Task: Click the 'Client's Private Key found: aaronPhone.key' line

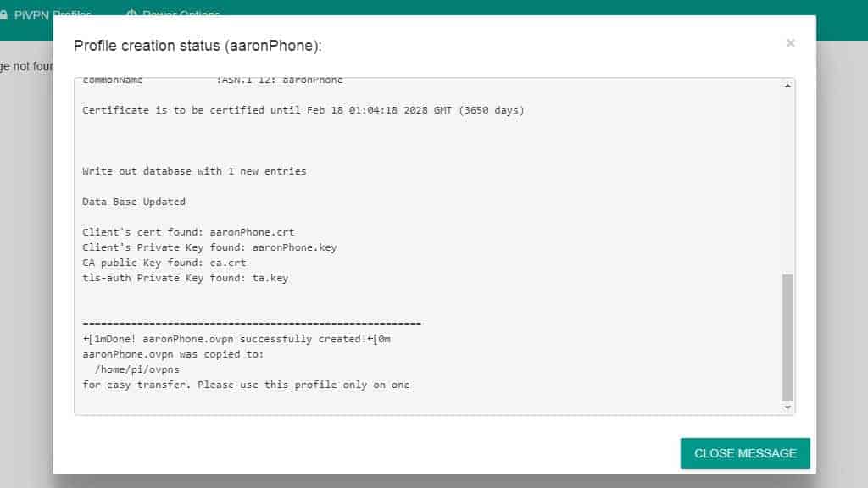Action: pos(209,248)
